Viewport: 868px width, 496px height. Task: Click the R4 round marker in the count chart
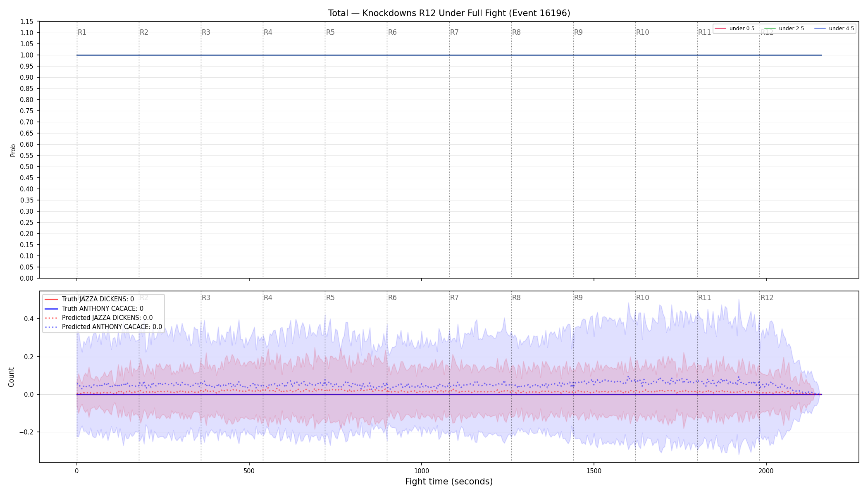click(268, 298)
